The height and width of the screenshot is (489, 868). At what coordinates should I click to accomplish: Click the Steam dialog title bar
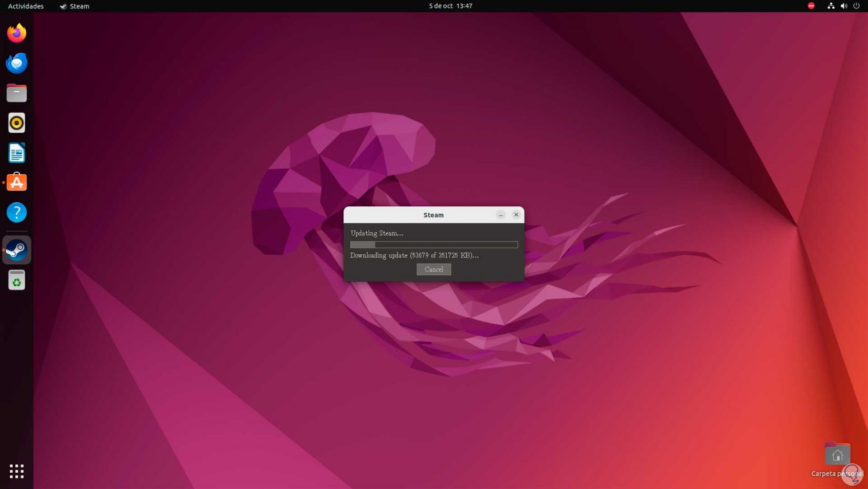click(434, 215)
